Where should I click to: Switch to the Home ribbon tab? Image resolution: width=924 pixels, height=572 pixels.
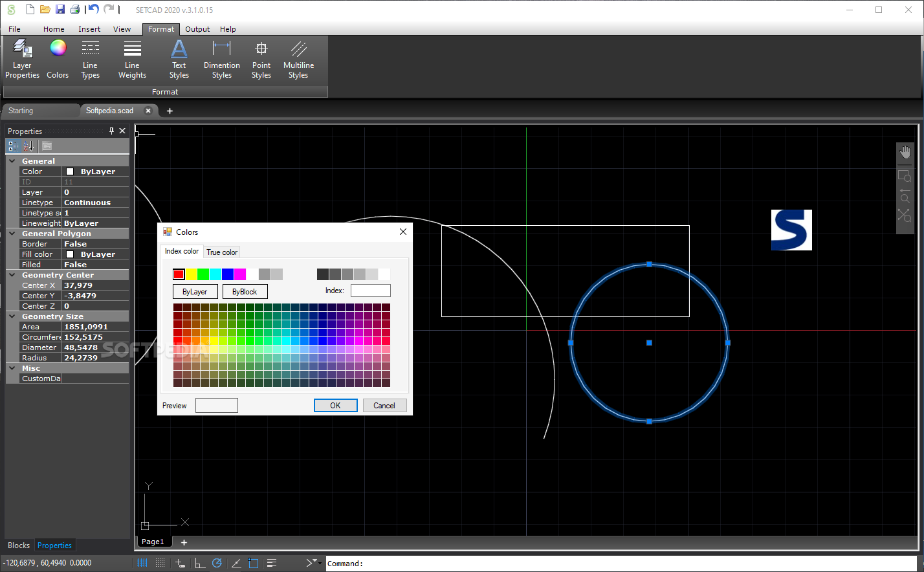coord(54,29)
